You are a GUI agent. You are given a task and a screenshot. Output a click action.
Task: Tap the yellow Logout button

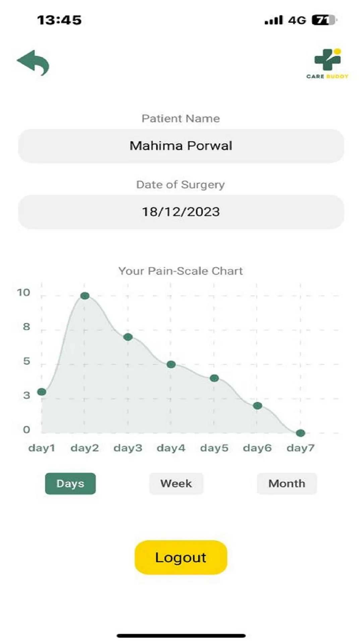181,557
